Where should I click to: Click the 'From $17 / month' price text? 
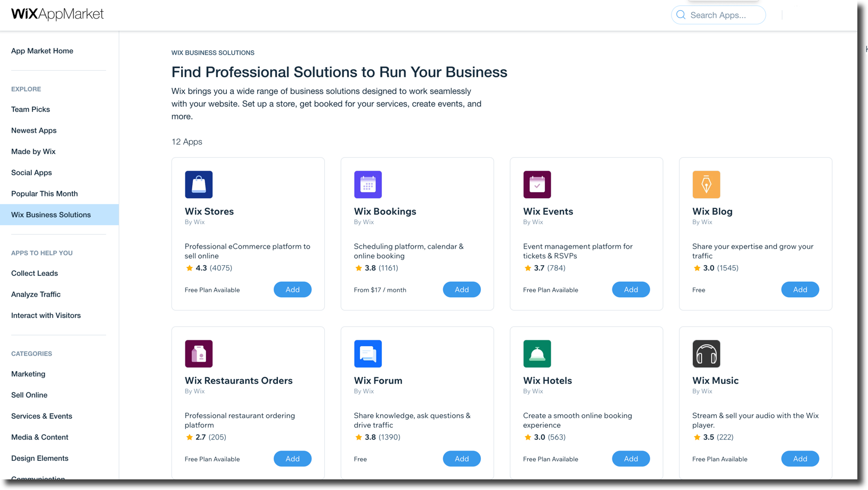[x=380, y=290]
